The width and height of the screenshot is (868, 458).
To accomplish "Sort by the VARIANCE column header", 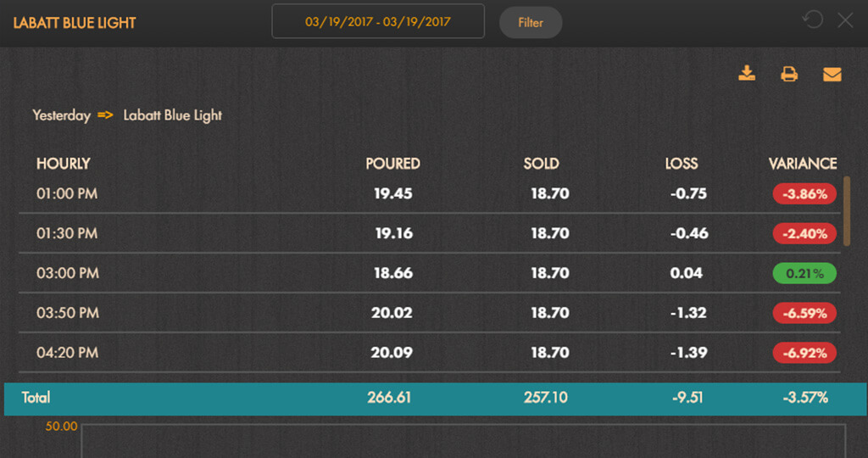I will (802, 164).
